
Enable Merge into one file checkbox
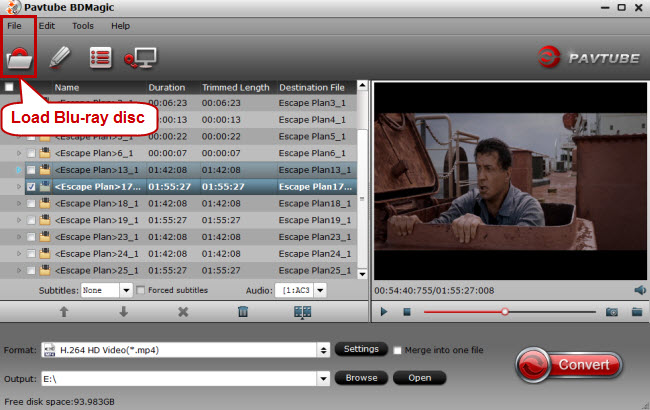pyautogui.click(x=397, y=350)
